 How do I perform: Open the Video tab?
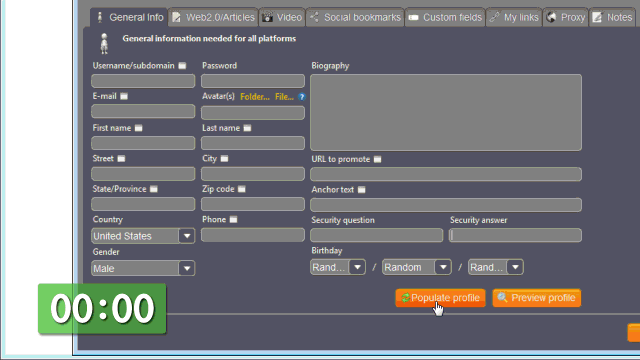point(282,17)
